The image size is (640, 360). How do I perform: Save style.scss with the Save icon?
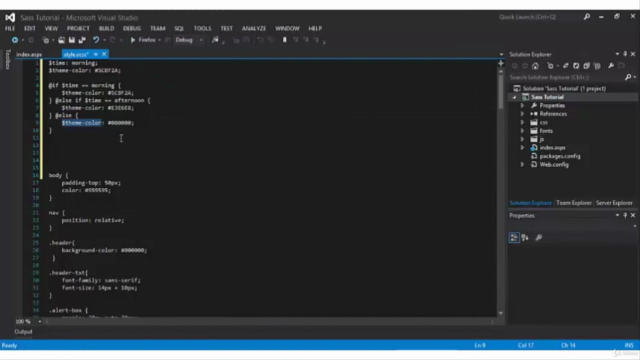(72, 40)
